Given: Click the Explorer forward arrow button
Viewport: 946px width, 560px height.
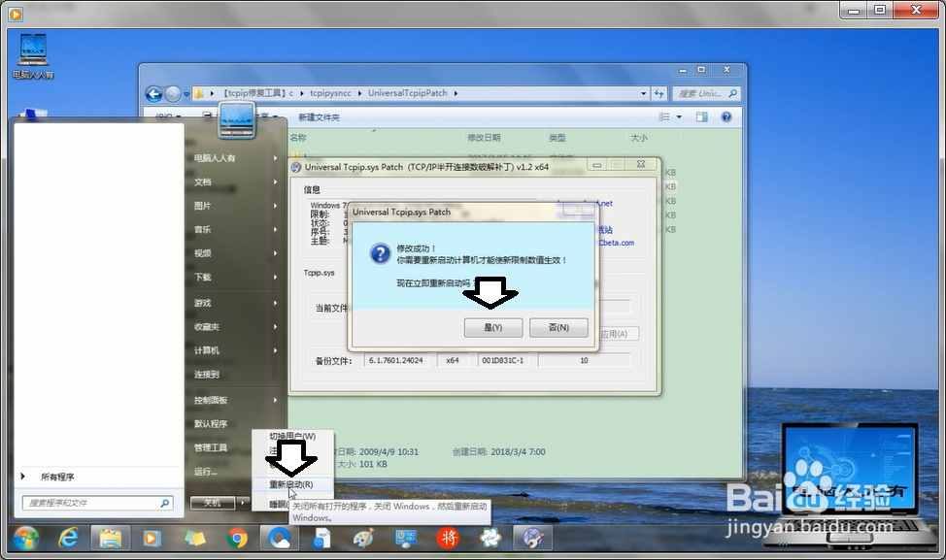Looking at the screenshot, I should 173,94.
